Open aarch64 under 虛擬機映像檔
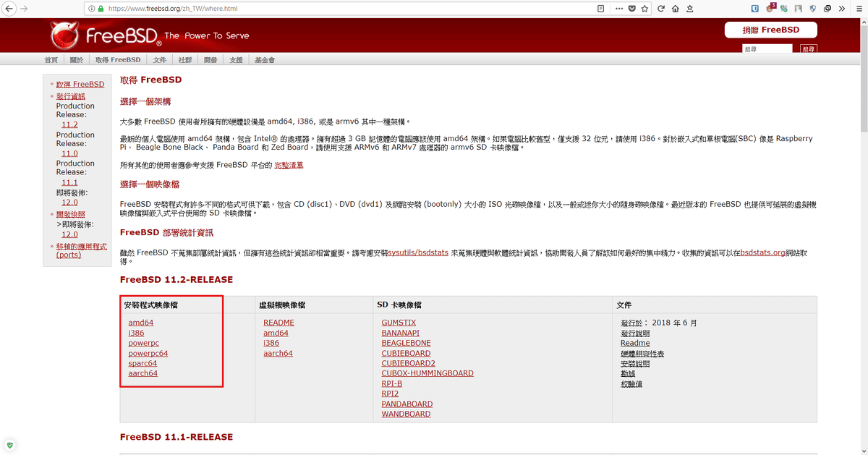This screenshot has height=455, width=868. (x=278, y=353)
